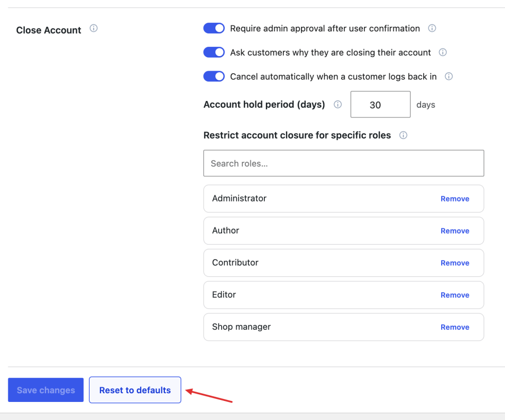
Task: Click the days unit label after field
Action: point(426,105)
